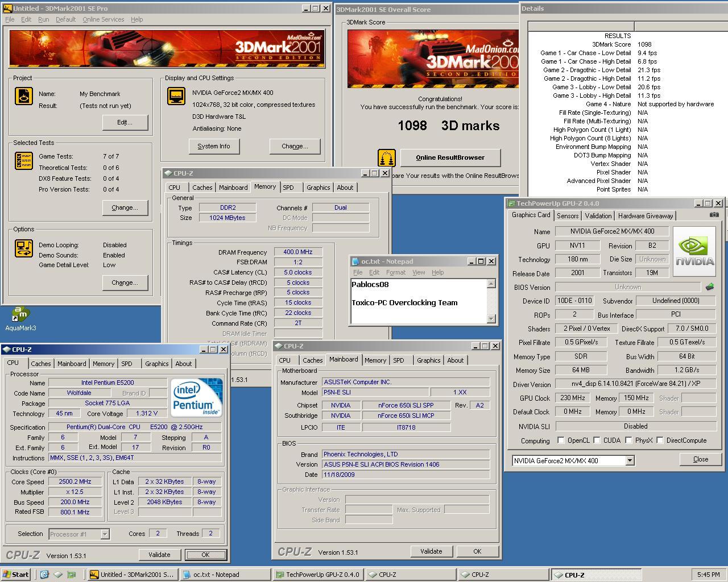Open the Online Services menu in 3DMark2001
728x582 pixels.
(x=103, y=19)
